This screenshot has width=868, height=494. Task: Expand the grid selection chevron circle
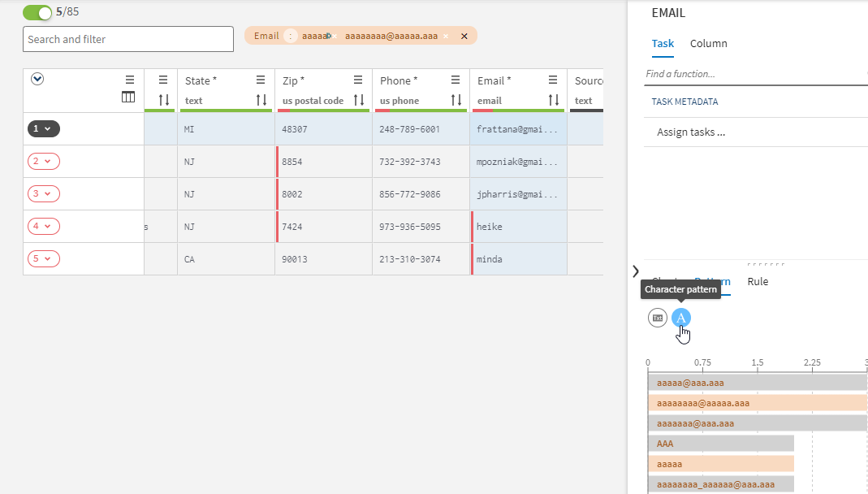tap(37, 79)
